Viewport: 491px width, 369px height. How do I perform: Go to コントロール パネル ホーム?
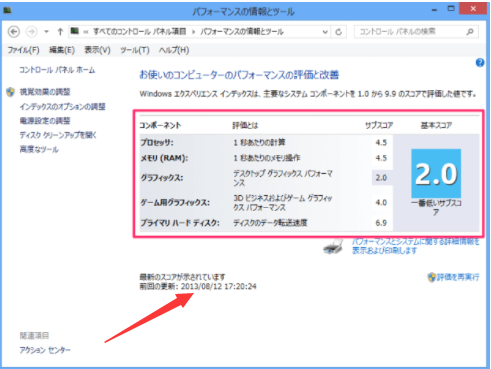57,70
